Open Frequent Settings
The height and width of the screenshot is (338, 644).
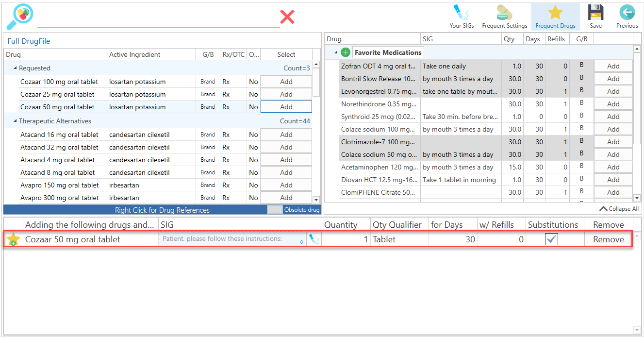(x=504, y=17)
